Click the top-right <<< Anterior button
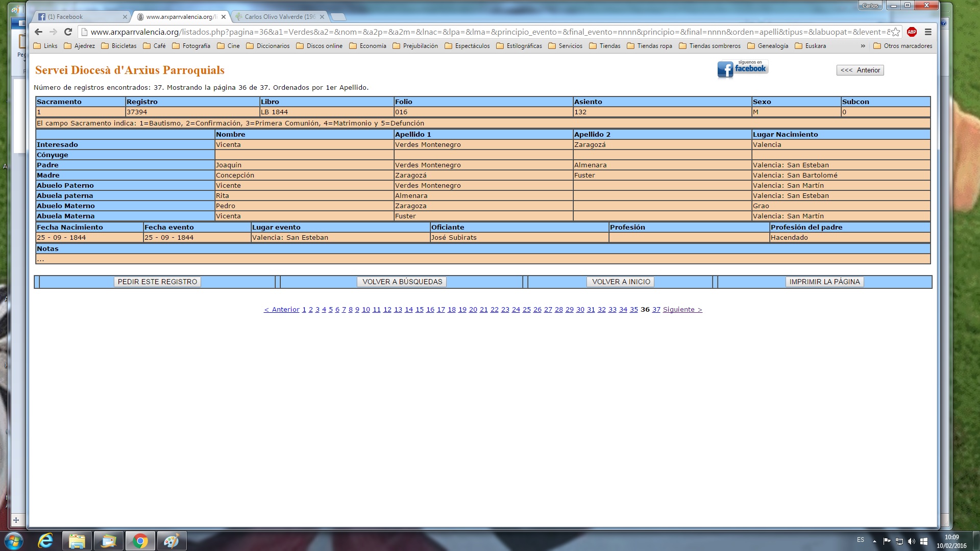Image resolution: width=980 pixels, height=551 pixels. click(860, 70)
